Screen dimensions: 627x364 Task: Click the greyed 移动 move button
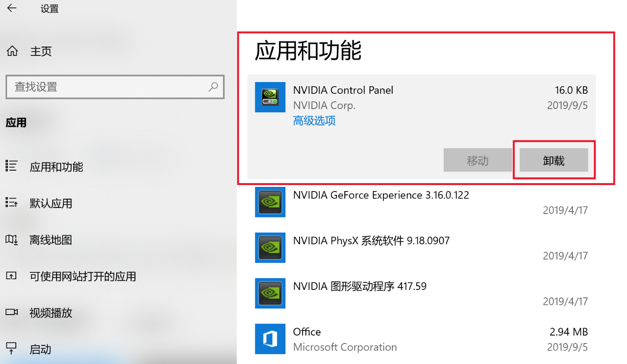point(478,161)
